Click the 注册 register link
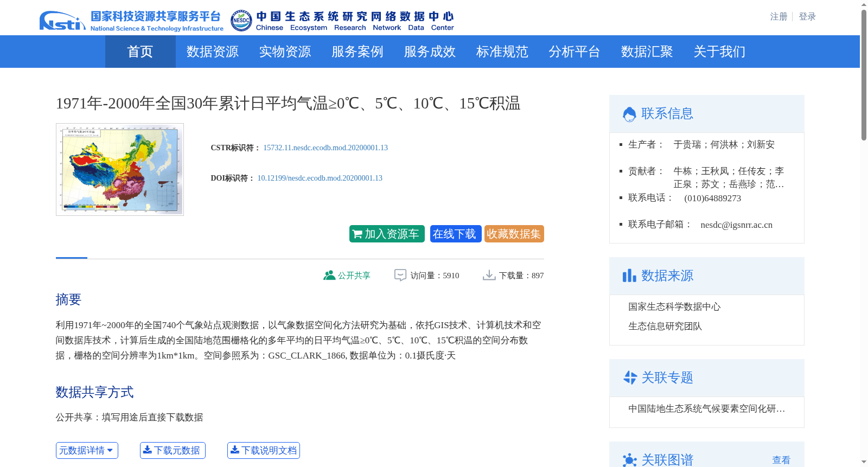 [x=778, y=17]
